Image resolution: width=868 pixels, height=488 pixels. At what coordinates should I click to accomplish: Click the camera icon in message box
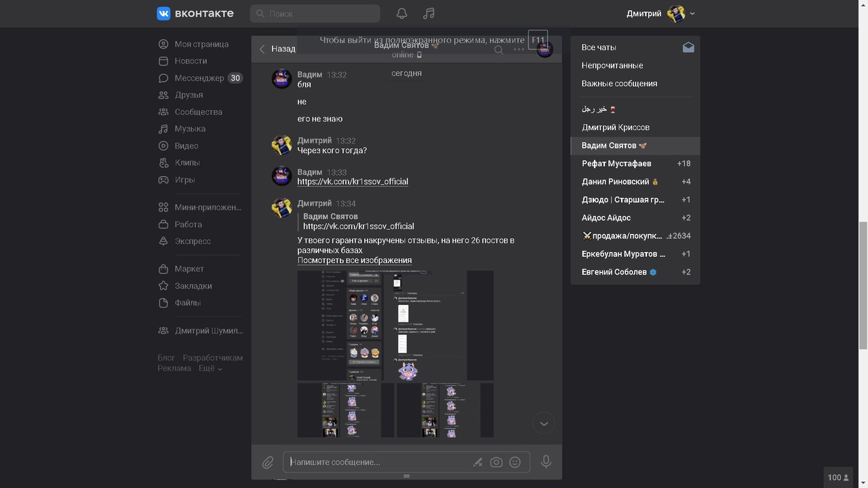coord(496,462)
